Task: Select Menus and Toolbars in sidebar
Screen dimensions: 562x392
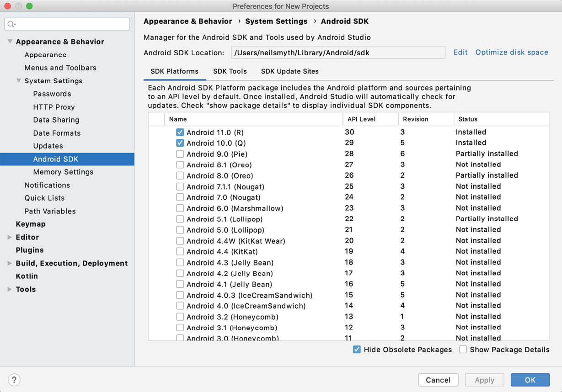Action: (x=60, y=68)
